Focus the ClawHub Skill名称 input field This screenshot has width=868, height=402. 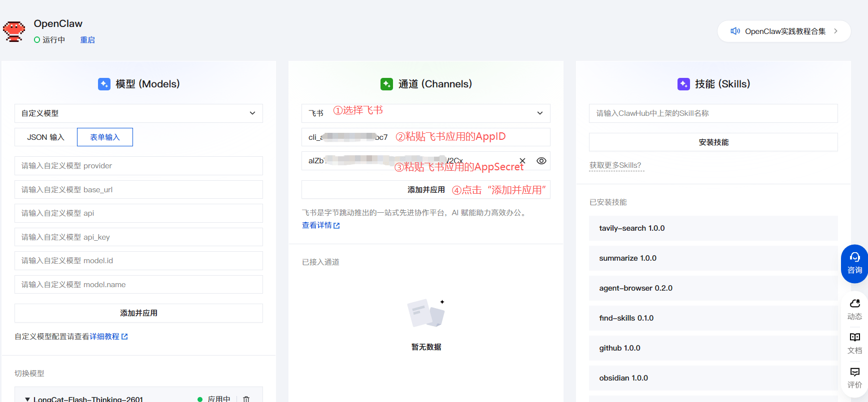pyautogui.click(x=713, y=113)
